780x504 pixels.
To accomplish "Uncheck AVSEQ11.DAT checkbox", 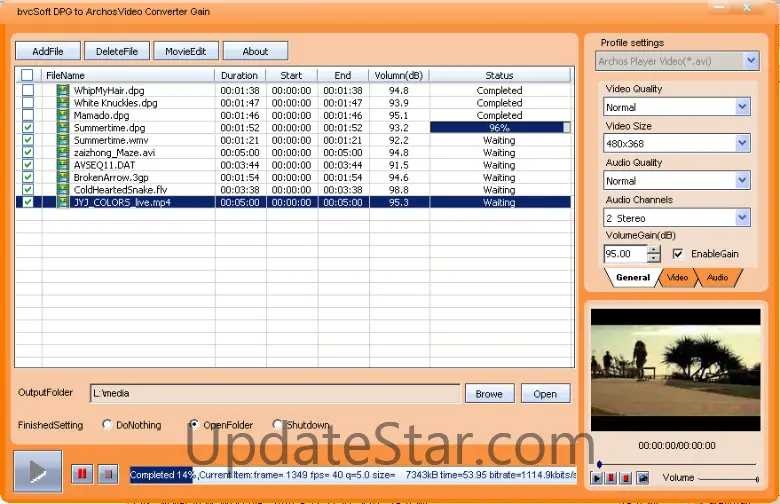I will pos(28,165).
